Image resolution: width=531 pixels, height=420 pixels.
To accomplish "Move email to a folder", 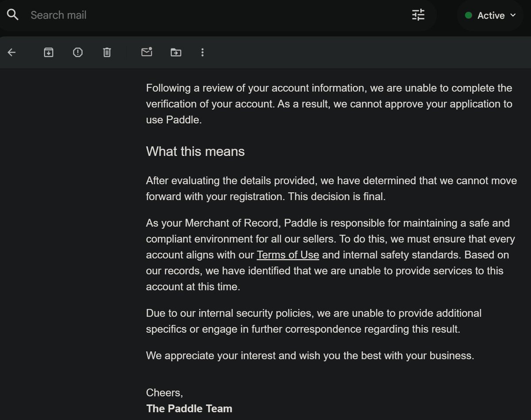I will pyautogui.click(x=176, y=53).
